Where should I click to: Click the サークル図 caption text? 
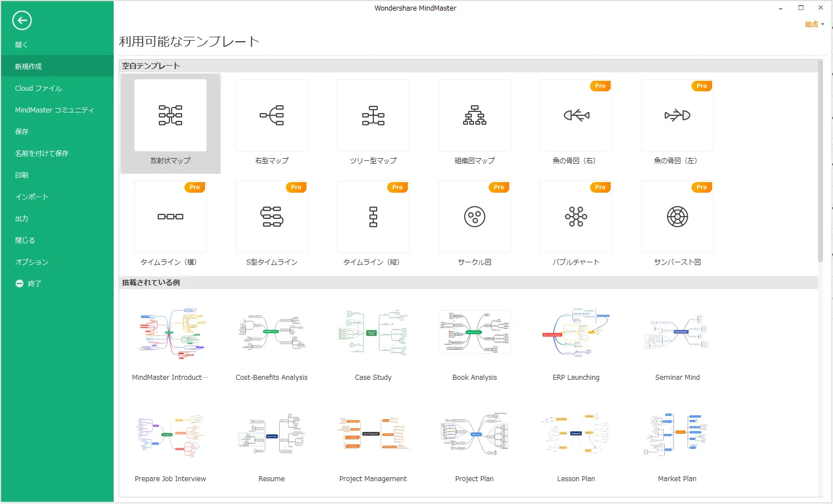pos(475,262)
